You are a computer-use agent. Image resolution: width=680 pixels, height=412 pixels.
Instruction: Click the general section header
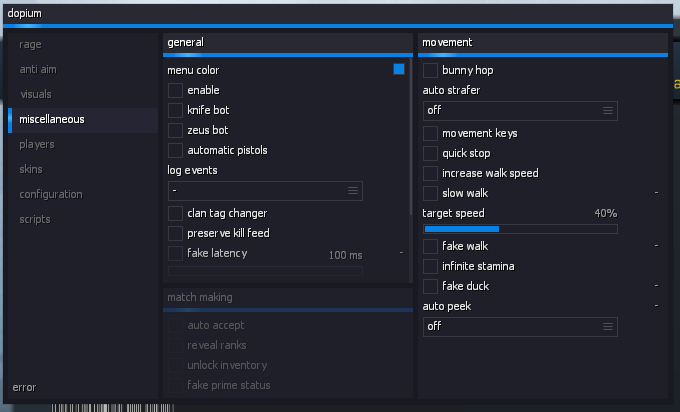186,43
